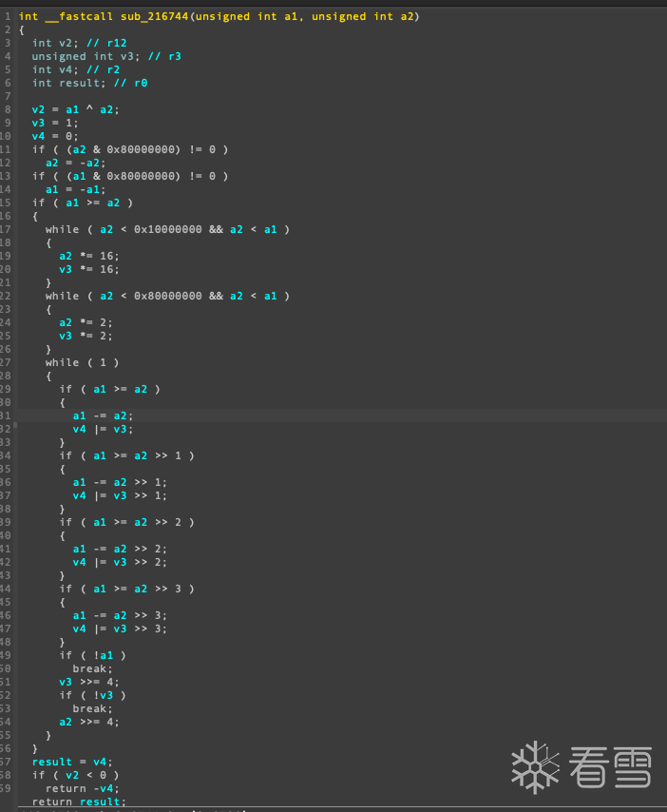Click 'if ( a1 >= a2 >> 2 )'
Screen dimensions: 667x812
126,523
